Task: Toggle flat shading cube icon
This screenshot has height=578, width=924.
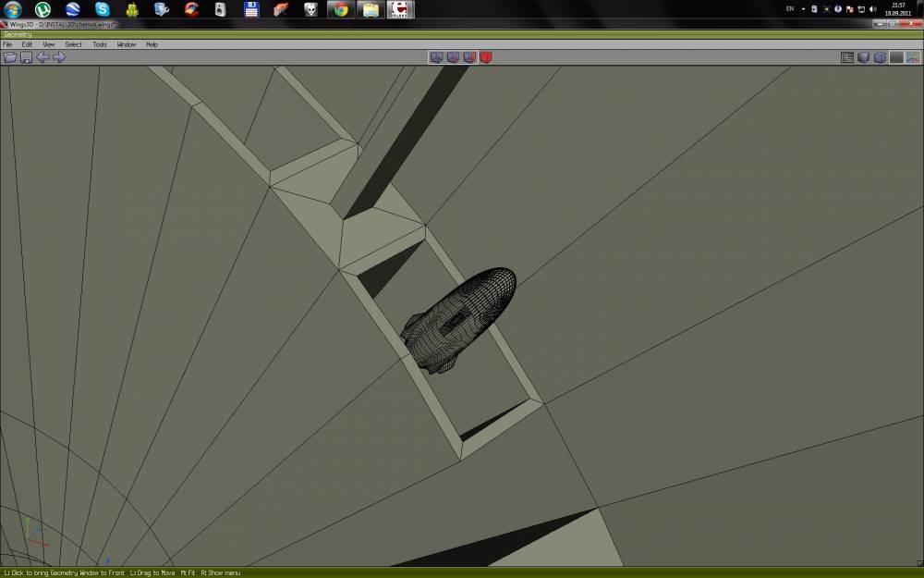Action: (863, 57)
